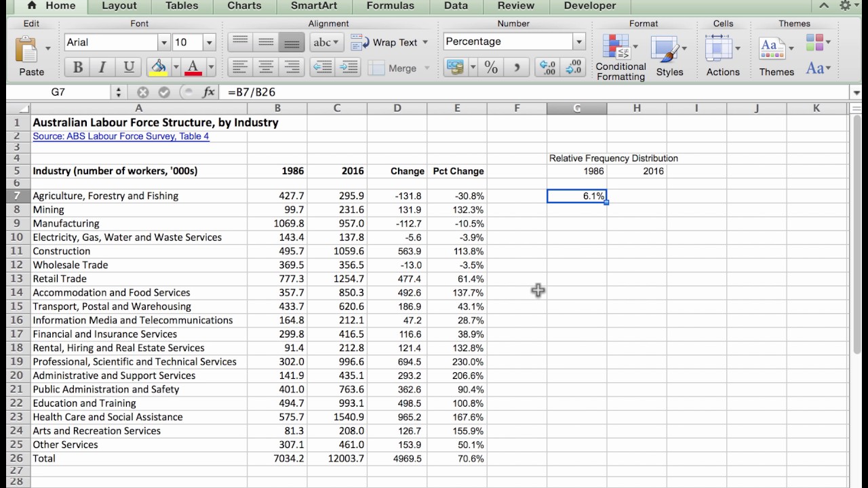Select the 2016 heading in column H

pyautogui.click(x=637, y=171)
